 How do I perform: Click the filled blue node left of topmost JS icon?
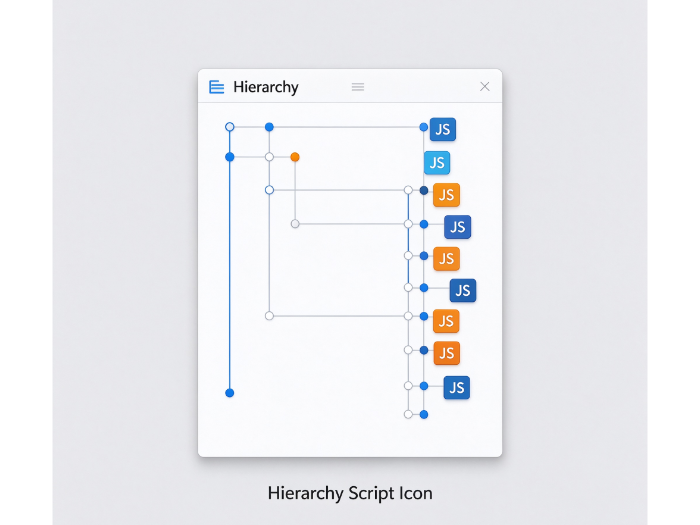point(424,127)
